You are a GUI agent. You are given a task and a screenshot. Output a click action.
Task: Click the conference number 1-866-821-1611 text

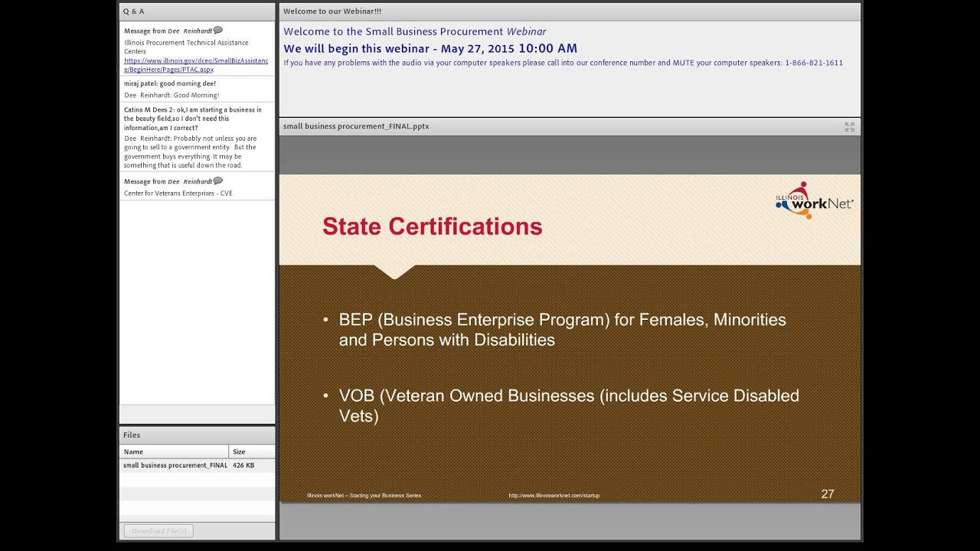coord(814,63)
